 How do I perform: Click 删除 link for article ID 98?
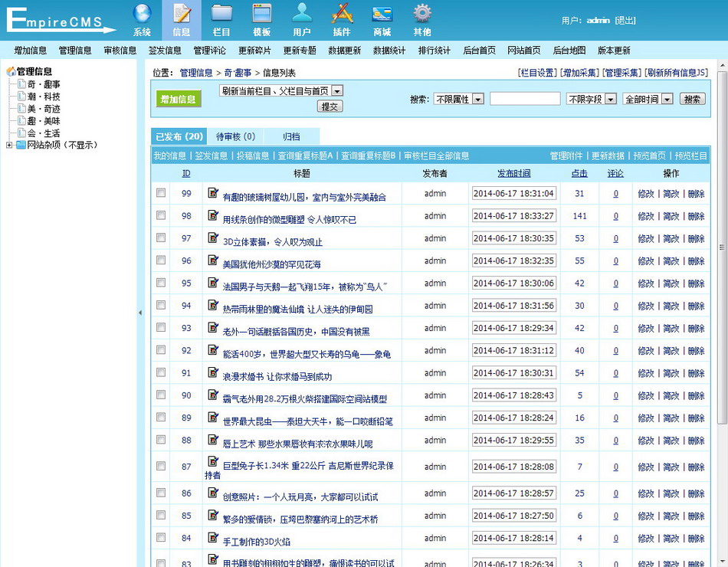click(696, 216)
